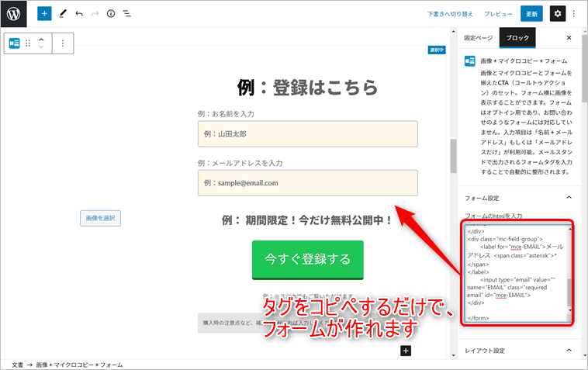Click the drag handle in block toolbar
Image resolution: width=588 pixels, height=370 pixels.
pyautogui.click(x=28, y=43)
